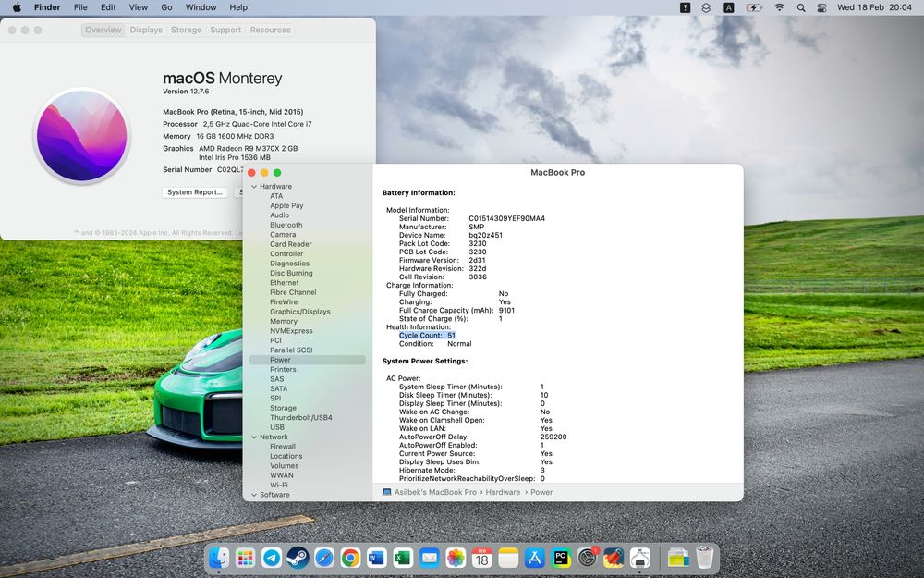Switch to Storage tab in About This Mac
Viewport: 924px width, 578px height.
click(187, 30)
